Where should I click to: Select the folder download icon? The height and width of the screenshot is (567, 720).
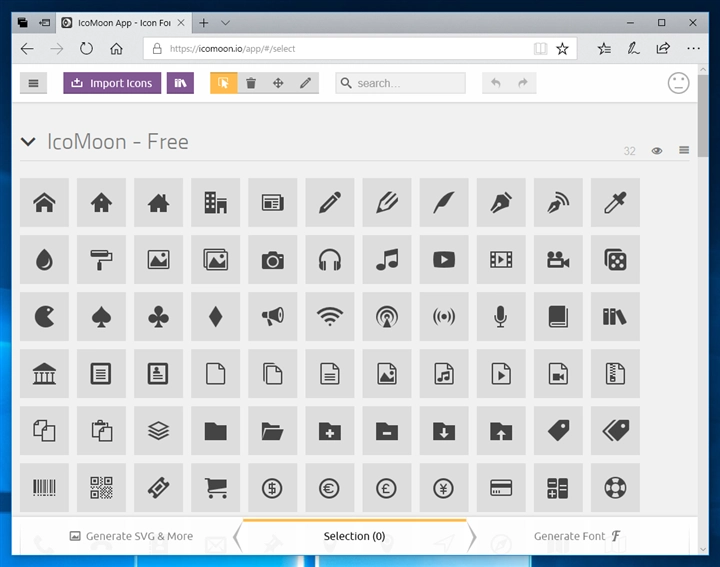click(444, 431)
